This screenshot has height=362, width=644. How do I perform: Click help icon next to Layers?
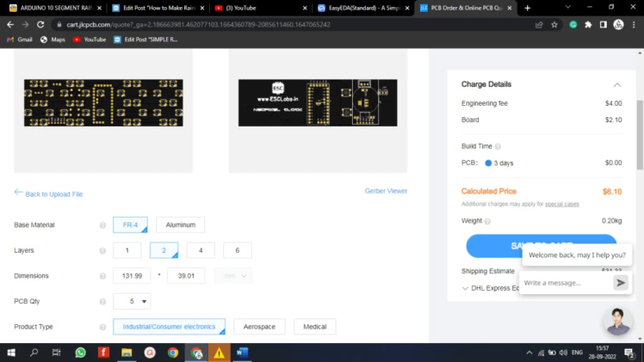click(102, 250)
